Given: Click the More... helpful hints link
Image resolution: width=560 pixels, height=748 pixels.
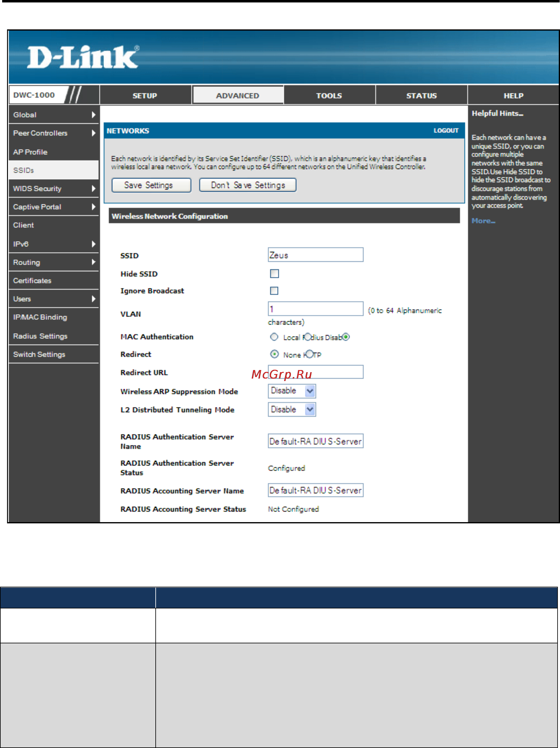Looking at the screenshot, I should point(483,221).
